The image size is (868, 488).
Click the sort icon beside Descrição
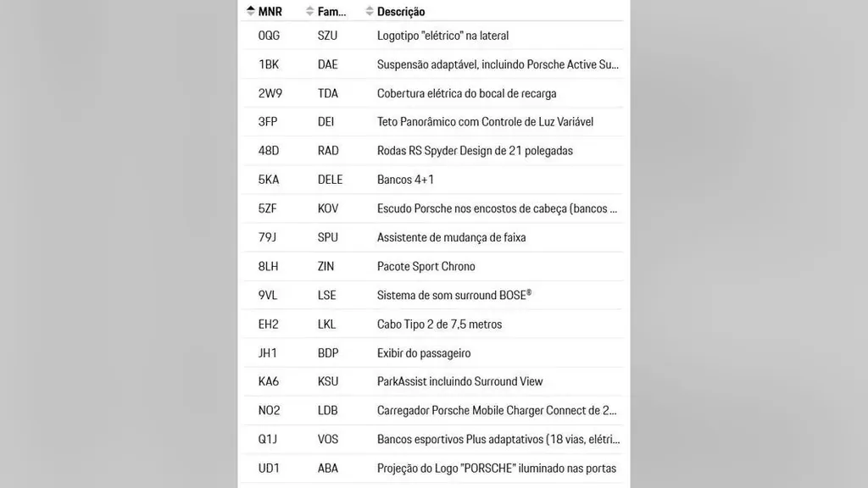click(x=367, y=11)
